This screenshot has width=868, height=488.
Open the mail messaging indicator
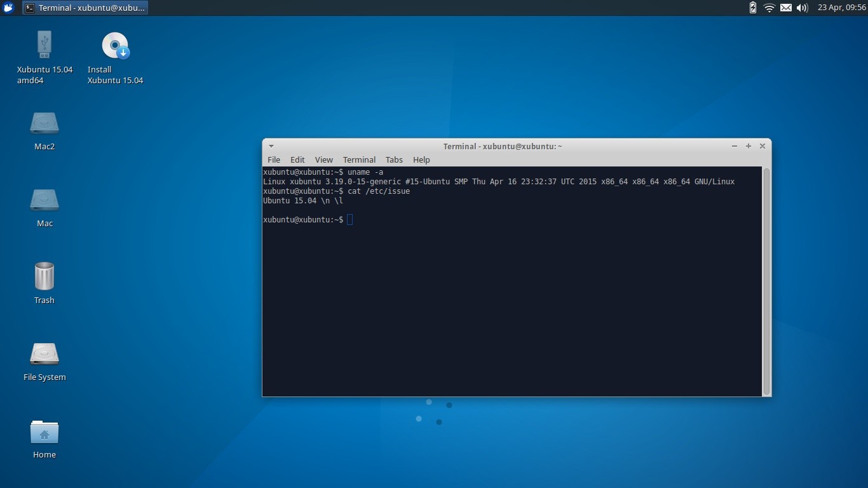[x=786, y=8]
